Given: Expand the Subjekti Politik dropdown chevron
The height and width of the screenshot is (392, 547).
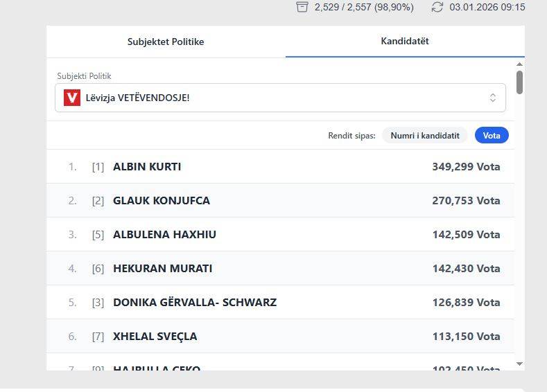Looking at the screenshot, I should (493, 98).
